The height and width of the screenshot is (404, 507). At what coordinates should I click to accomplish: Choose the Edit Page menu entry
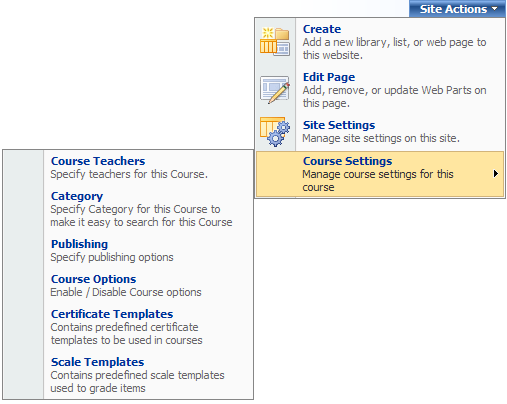point(380,90)
